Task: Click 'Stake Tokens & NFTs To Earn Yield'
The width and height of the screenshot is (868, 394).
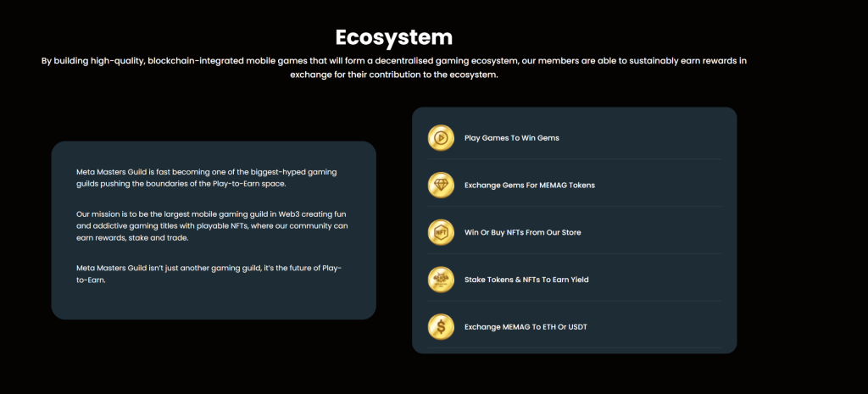Action: pyautogui.click(x=526, y=279)
